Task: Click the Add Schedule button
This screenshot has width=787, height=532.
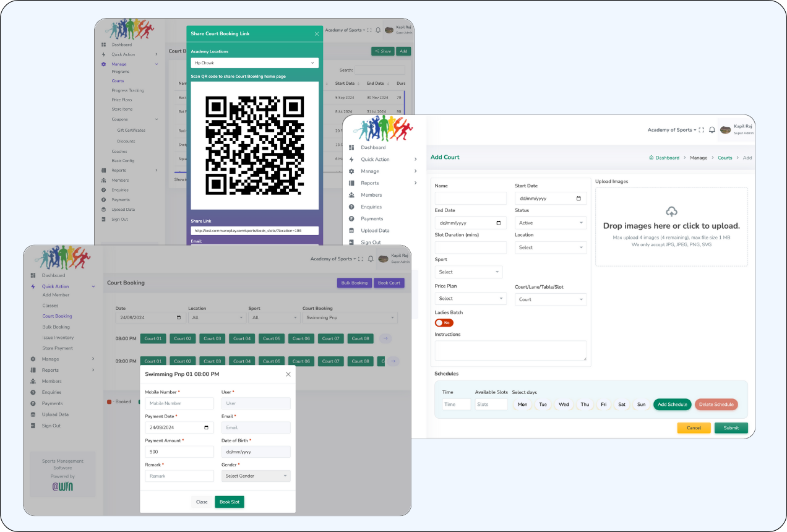Action: coord(673,405)
